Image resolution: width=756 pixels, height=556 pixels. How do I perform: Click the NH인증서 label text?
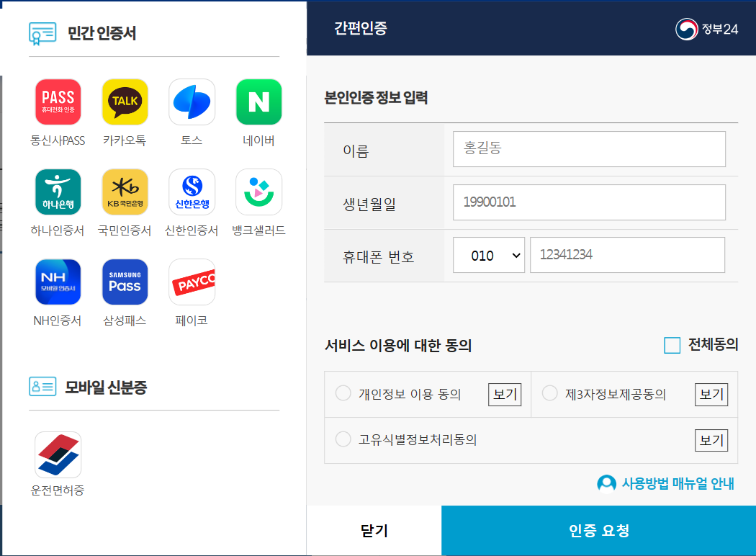click(x=57, y=320)
